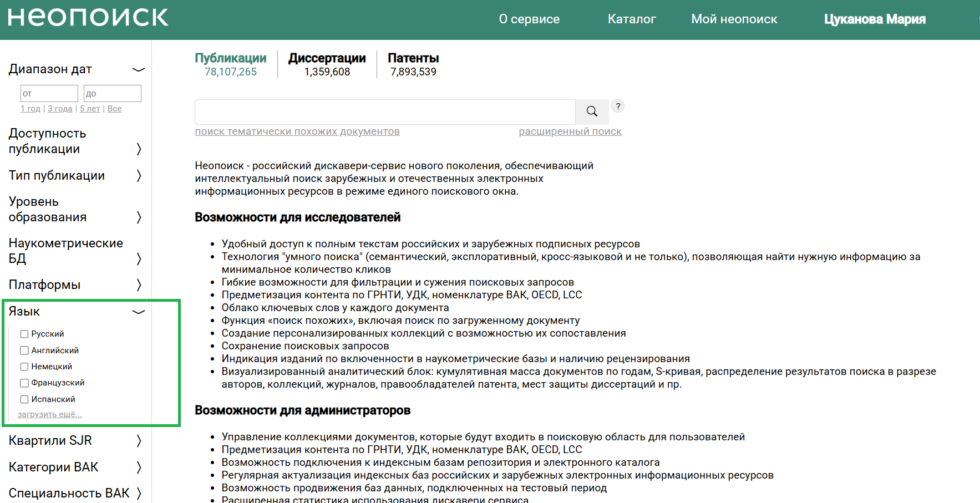This screenshot has height=503, width=980.
Task: Click the 1 год date range link
Action: point(31,109)
